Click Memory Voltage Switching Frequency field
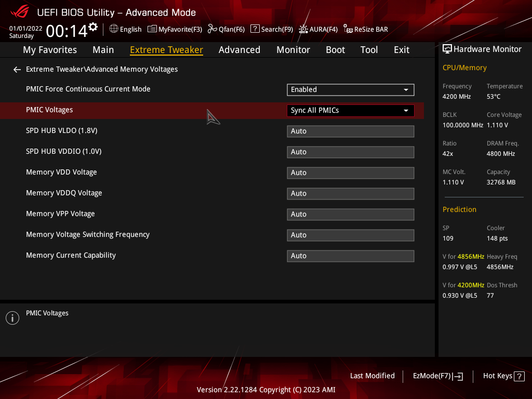Image resolution: width=532 pixels, height=399 pixels. tap(351, 235)
